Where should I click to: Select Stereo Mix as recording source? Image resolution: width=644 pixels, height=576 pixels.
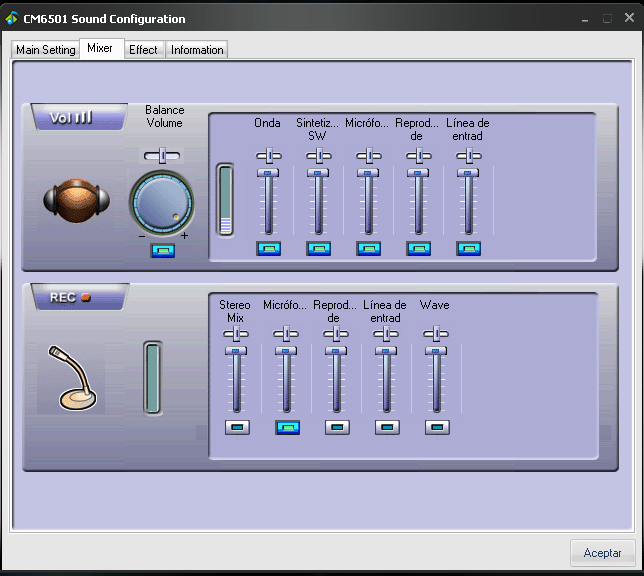click(237, 427)
